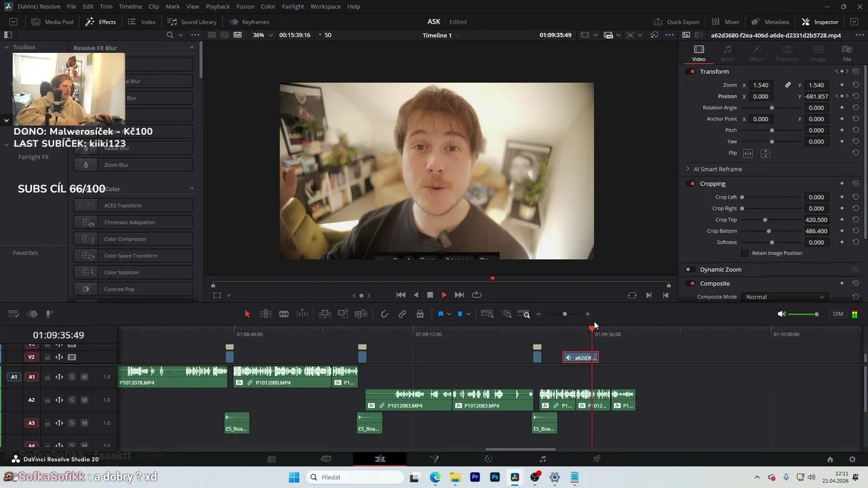The width and height of the screenshot is (868, 488).
Task: Solo track A1 with S button
Action: (x=72, y=377)
